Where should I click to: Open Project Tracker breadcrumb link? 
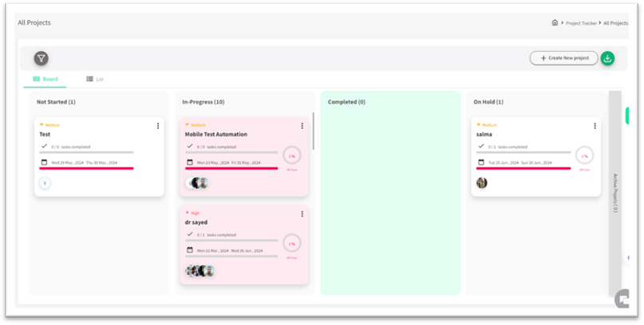[581, 23]
